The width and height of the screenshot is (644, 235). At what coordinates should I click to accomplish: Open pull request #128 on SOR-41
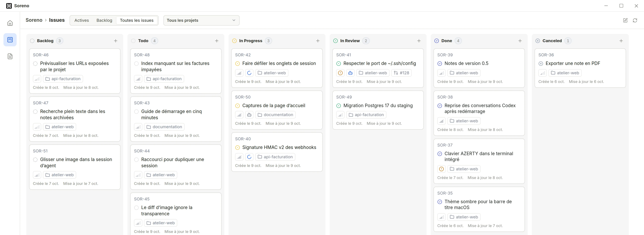click(401, 73)
